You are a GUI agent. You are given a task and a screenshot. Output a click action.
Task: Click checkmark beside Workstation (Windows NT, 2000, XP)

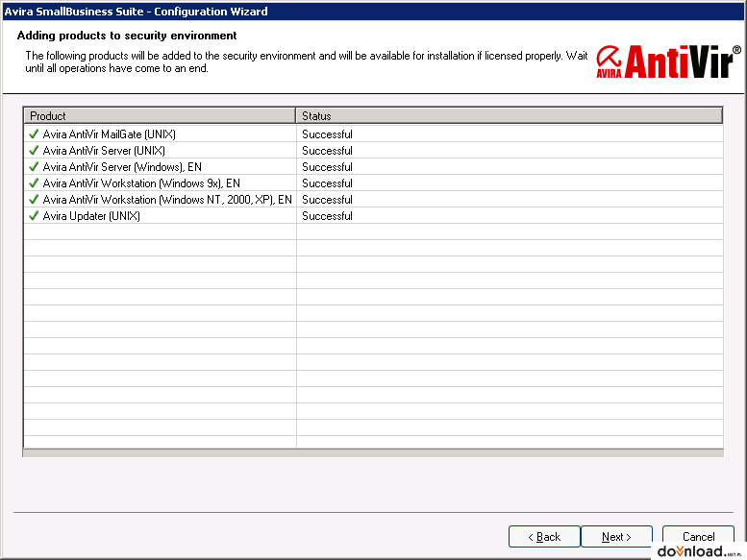(34, 199)
